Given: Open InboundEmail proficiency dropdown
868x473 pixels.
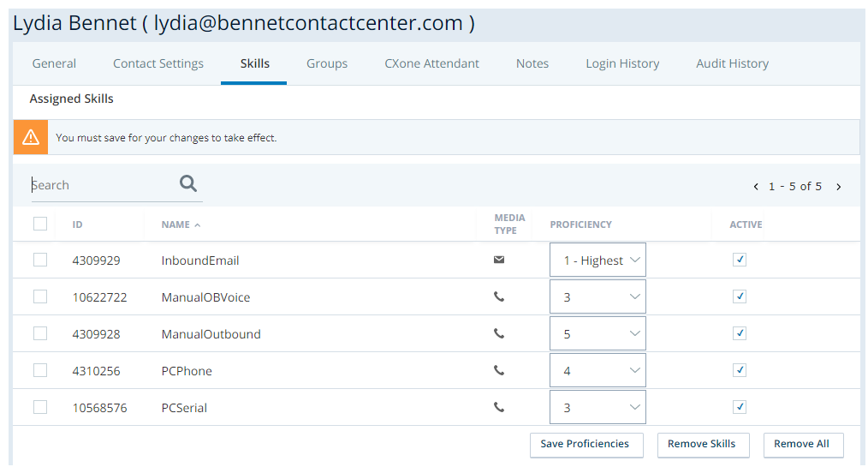Looking at the screenshot, I should pyautogui.click(x=597, y=260).
